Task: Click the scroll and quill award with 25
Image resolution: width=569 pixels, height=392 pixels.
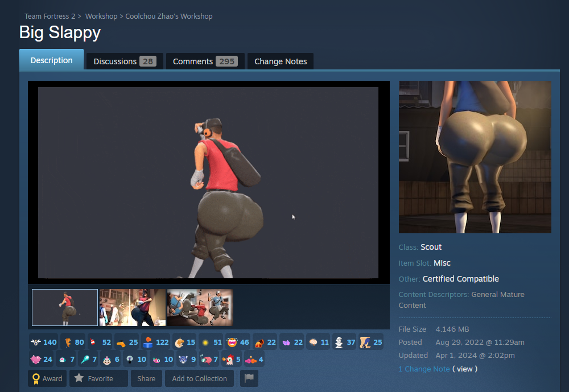Action: tap(371, 342)
